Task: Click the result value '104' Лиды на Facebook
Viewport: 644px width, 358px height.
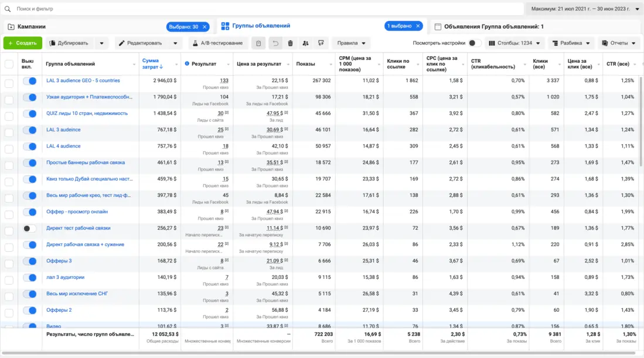Action: coord(224,97)
